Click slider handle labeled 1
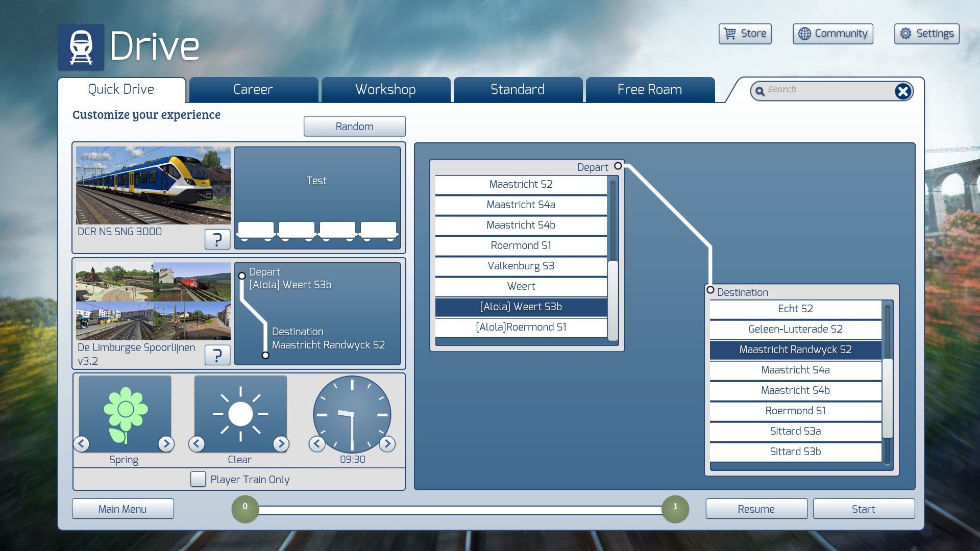The height and width of the screenshot is (551, 980). pos(675,508)
